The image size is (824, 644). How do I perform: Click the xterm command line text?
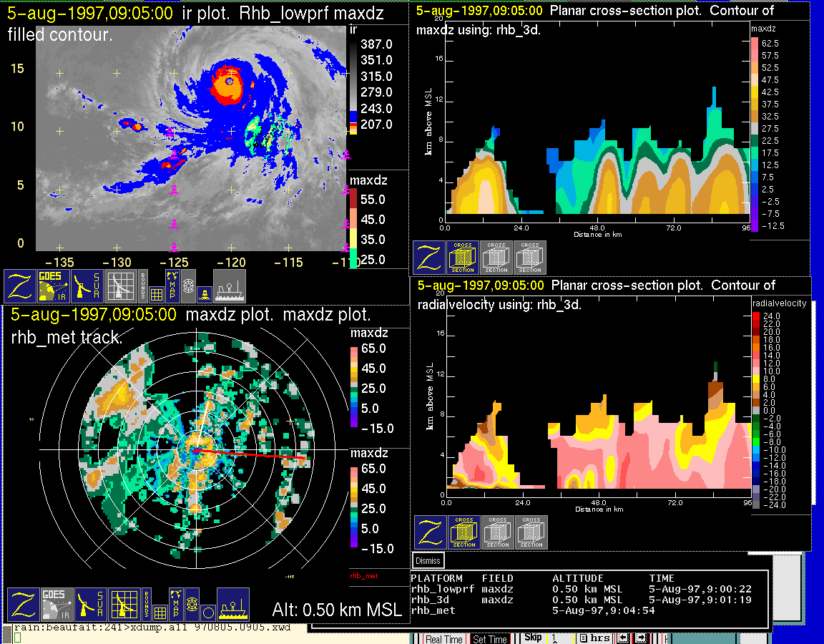click(152, 628)
